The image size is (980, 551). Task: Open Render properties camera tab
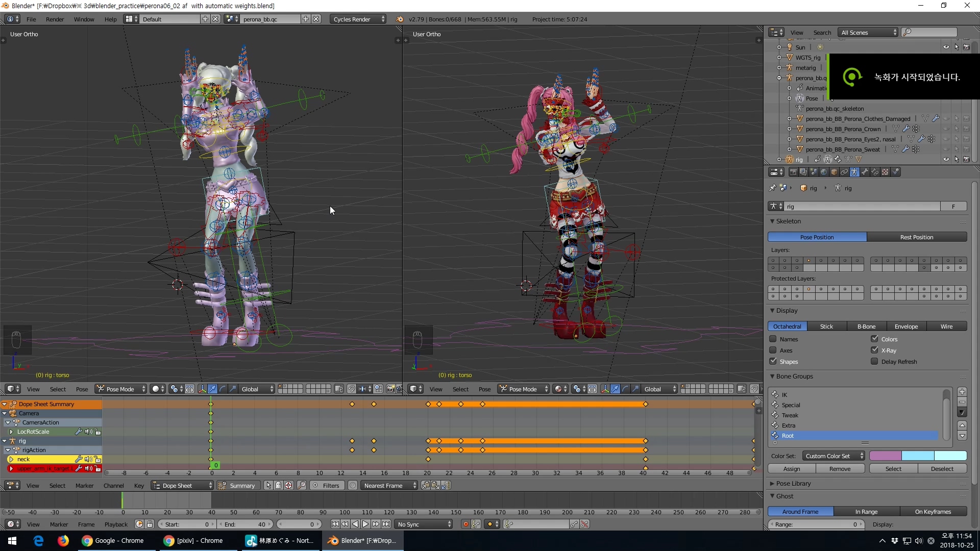pos(793,172)
